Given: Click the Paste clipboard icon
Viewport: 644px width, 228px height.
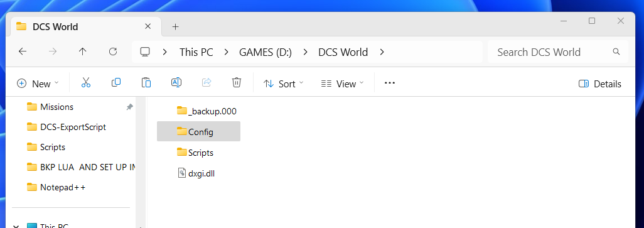Looking at the screenshot, I should [146, 83].
